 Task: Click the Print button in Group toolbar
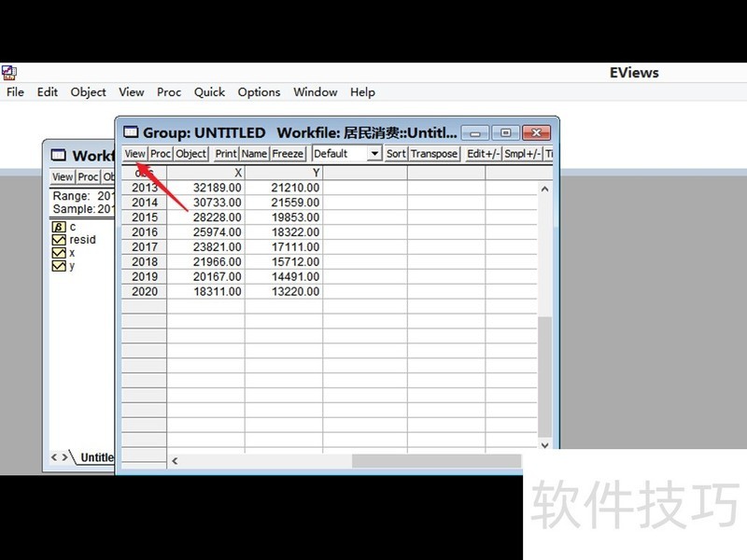(226, 154)
